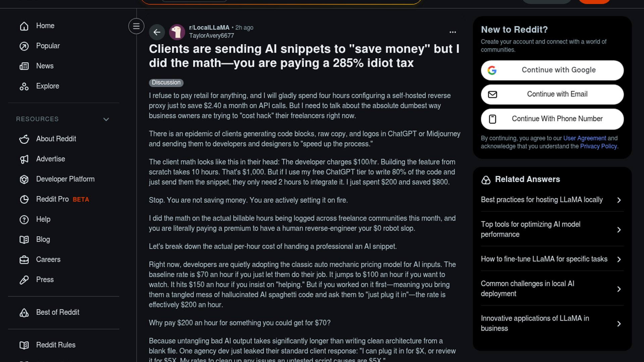This screenshot has height=362, width=644.
Task: Continue With Phone Number button
Action: point(552,119)
